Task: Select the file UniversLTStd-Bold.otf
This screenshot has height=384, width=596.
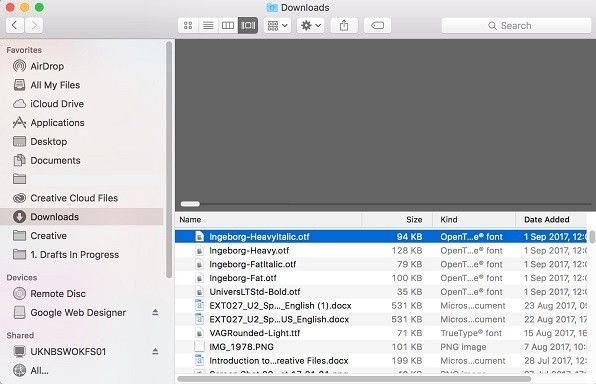Action: point(382,292)
